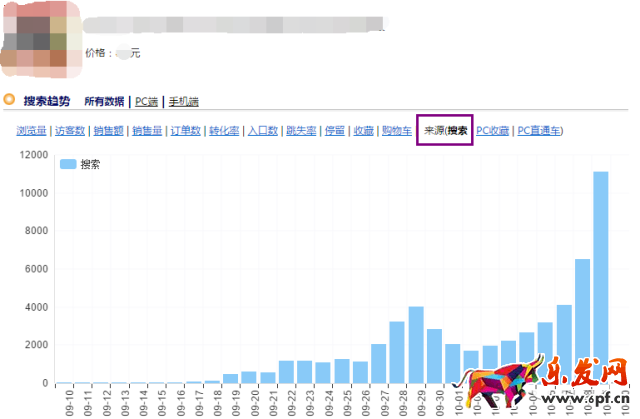Select the 所有数据 tab
Screen dimensions: 640x419
coord(104,102)
